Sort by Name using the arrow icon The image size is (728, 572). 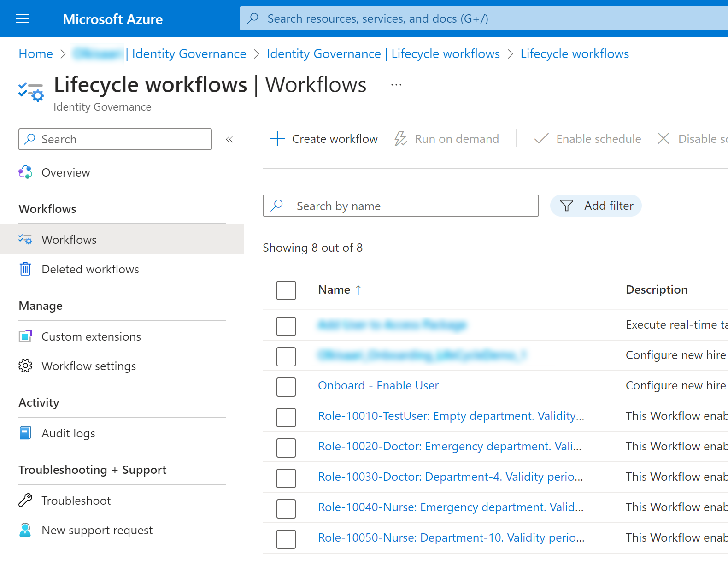[x=358, y=289]
